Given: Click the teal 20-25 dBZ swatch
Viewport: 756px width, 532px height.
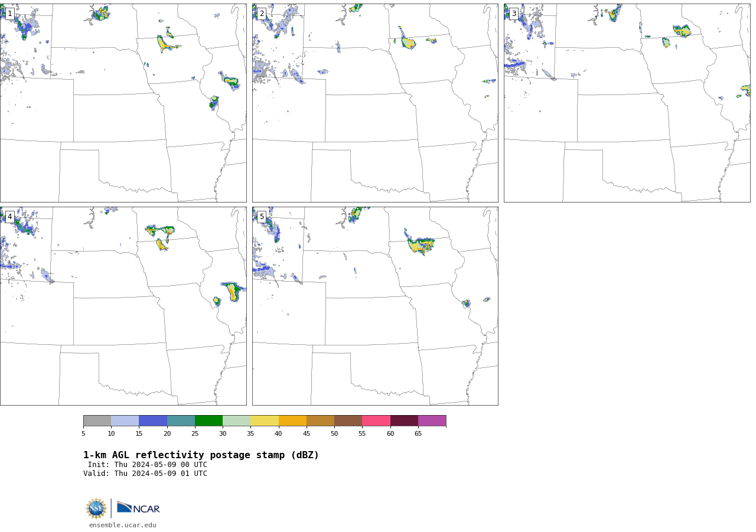Looking at the screenshot, I should point(181,421).
